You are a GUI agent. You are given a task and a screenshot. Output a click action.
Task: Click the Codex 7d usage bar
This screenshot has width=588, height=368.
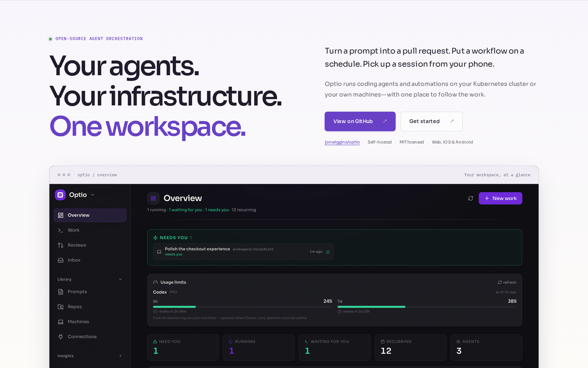click(427, 307)
